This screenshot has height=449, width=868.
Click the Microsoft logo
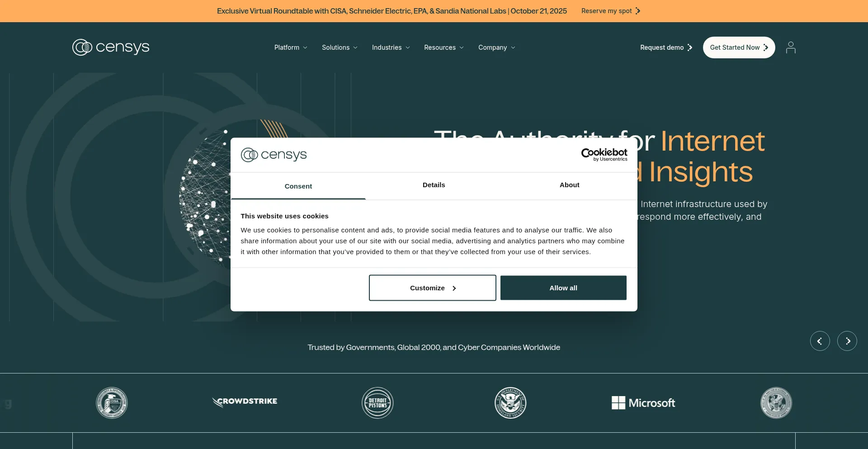tap(643, 403)
